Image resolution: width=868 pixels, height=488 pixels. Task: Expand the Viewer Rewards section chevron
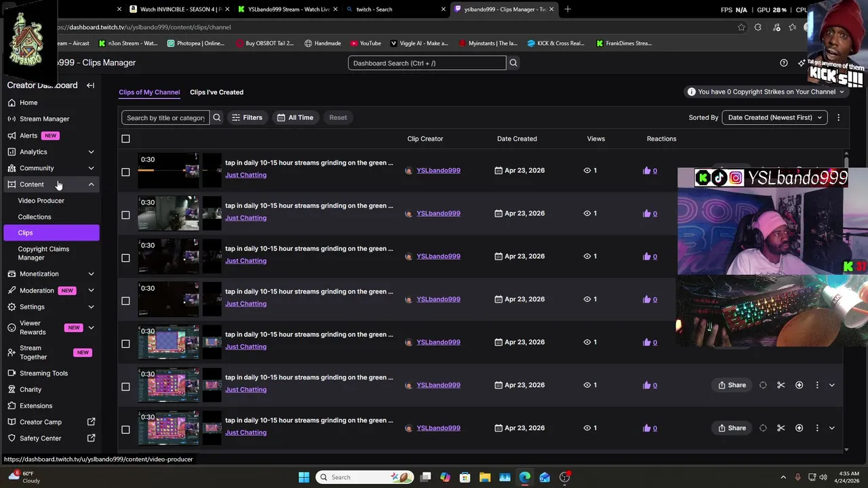[91, 328]
